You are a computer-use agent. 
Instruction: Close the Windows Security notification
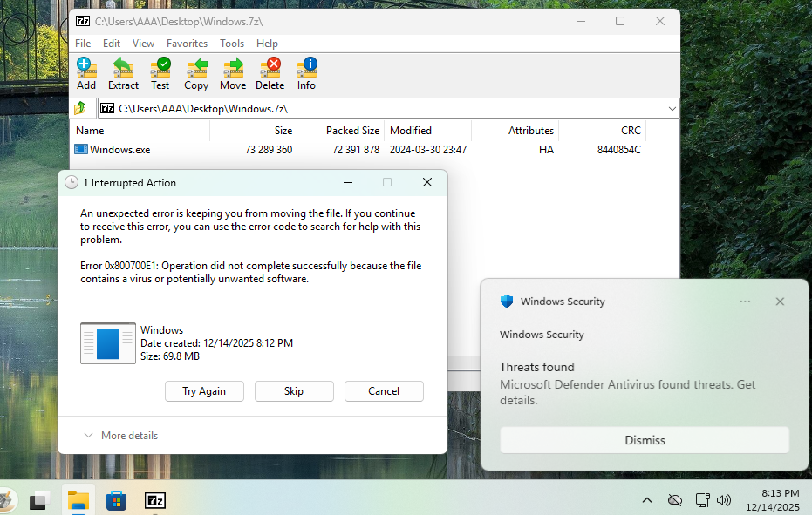pos(780,302)
